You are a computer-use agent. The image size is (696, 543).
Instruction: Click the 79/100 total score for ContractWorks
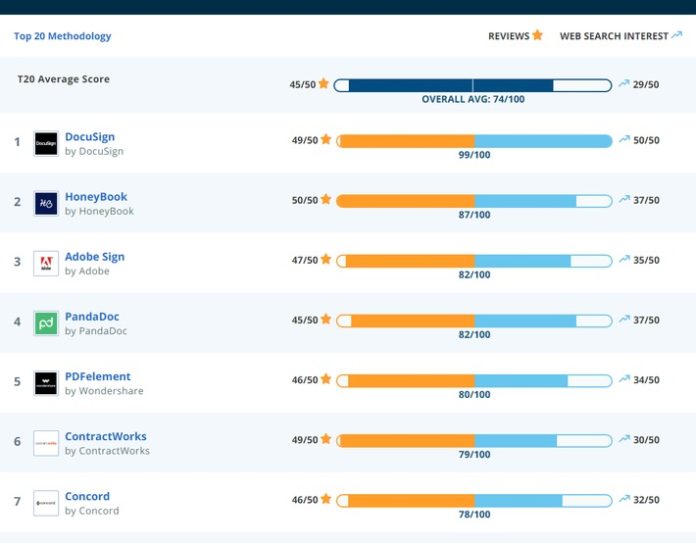click(x=475, y=455)
